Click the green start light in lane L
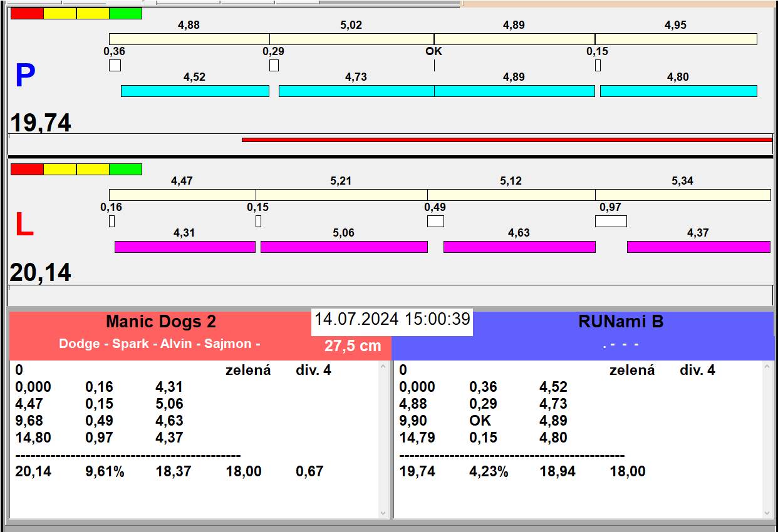 coord(125,169)
